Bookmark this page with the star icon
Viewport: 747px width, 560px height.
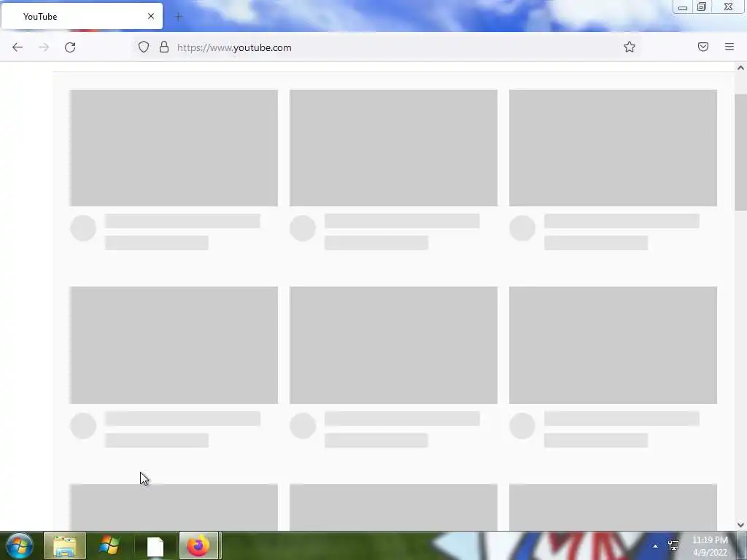630,47
